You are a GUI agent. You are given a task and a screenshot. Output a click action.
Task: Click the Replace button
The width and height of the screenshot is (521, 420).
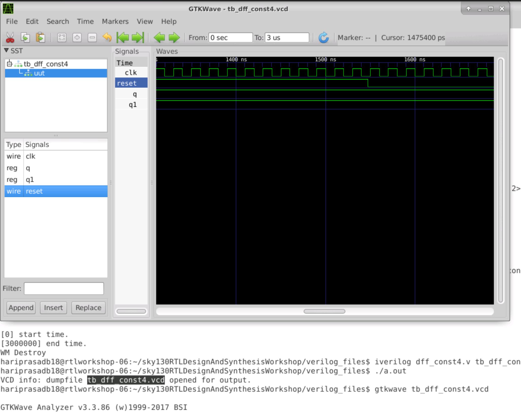(x=88, y=308)
